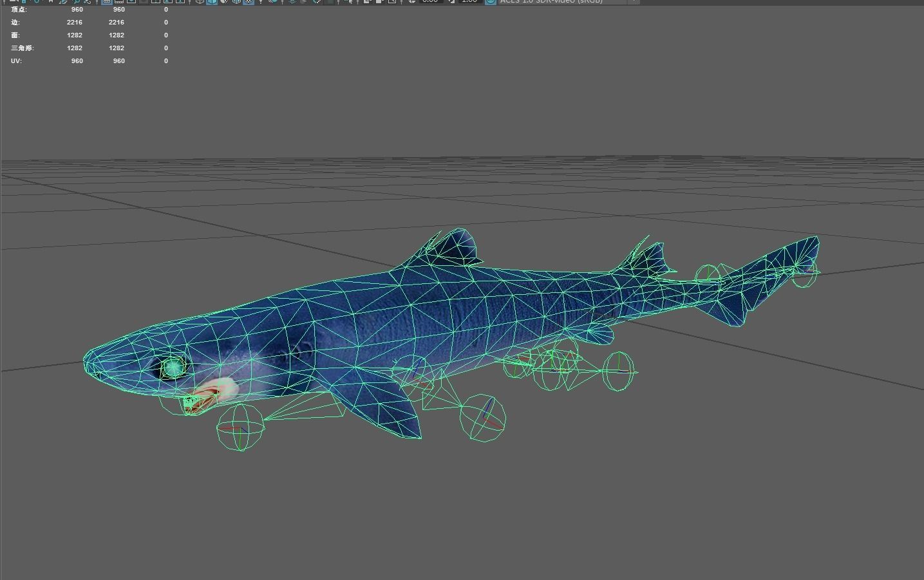This screenshot has width=924, height=580.
Task: Click the first 1282 value in the 面 row
Action: (75, 35)
